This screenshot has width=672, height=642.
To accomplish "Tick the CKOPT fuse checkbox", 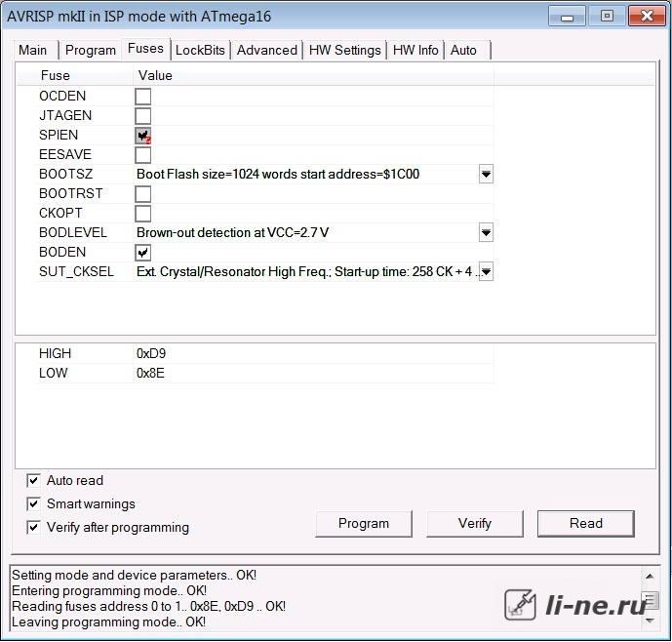I will [x=143, y=214].
